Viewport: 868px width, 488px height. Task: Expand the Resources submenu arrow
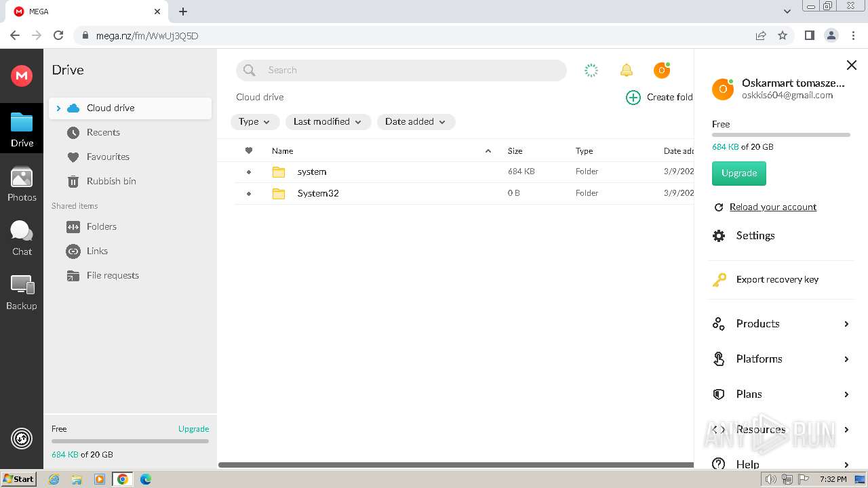(846, 430)
